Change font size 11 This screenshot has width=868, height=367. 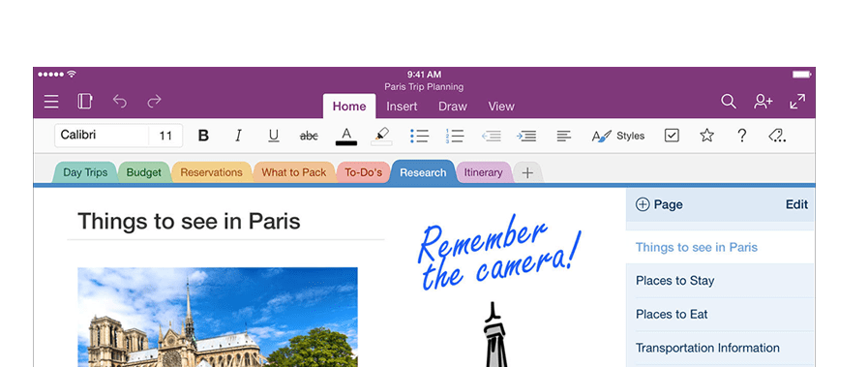(x=165, y=135)
